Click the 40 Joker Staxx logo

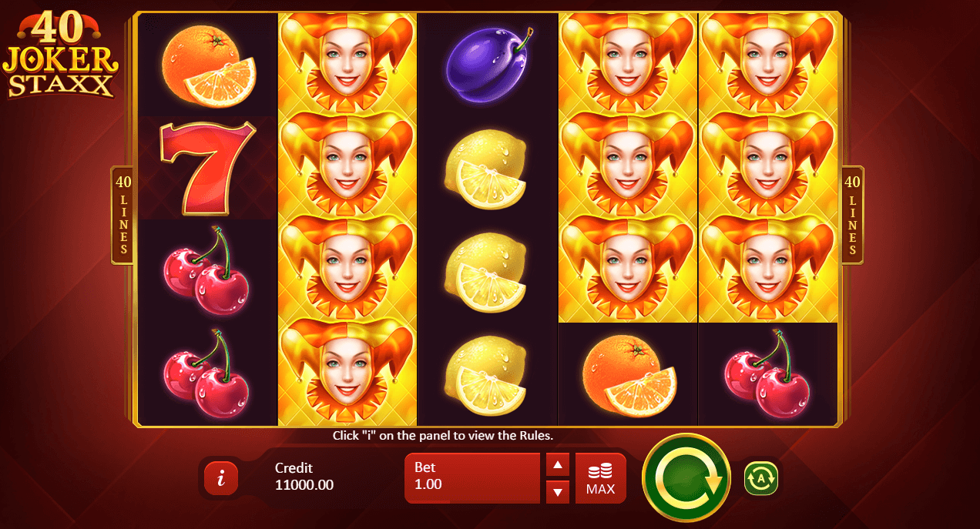coord(60,55)
